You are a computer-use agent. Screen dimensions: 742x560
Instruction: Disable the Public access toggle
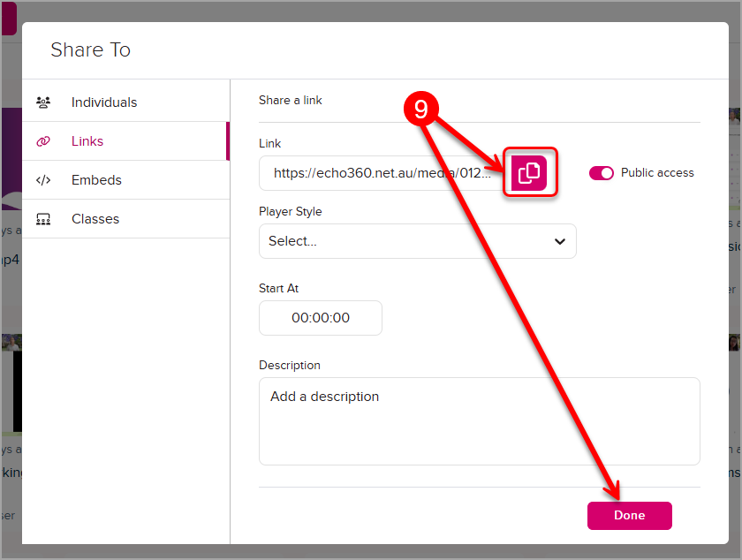coord(602,173)
